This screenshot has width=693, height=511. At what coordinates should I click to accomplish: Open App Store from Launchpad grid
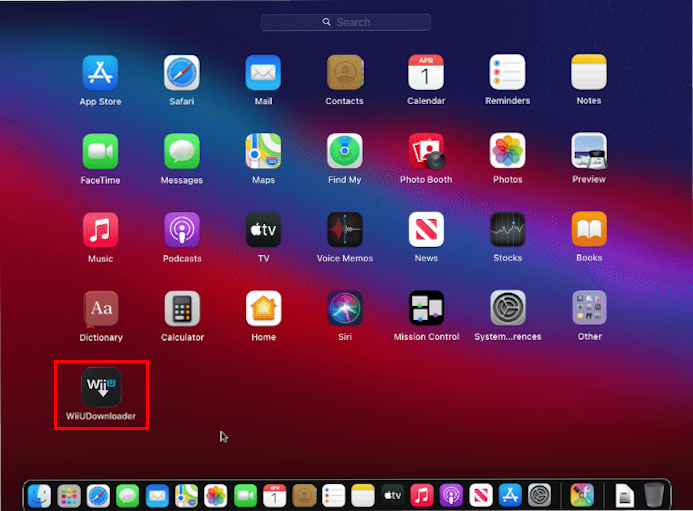click(100, 73)
